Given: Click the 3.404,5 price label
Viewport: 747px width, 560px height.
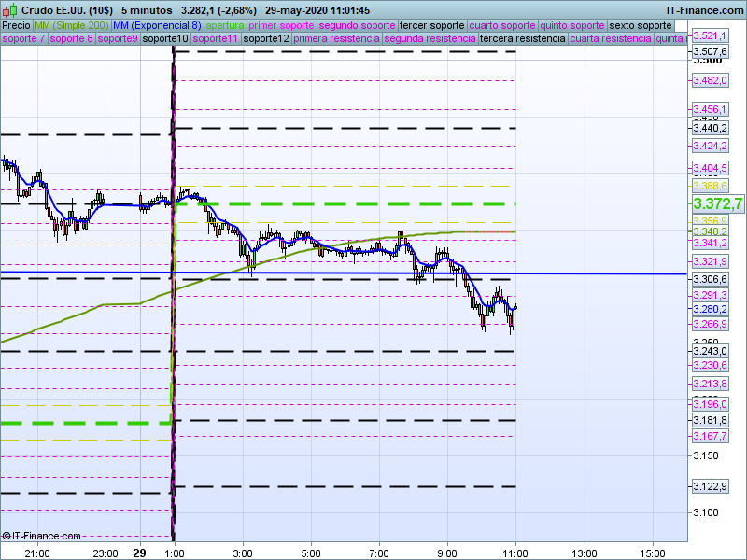Looking at the screenshot, I should pyautogui.click(x=710, y=168).
